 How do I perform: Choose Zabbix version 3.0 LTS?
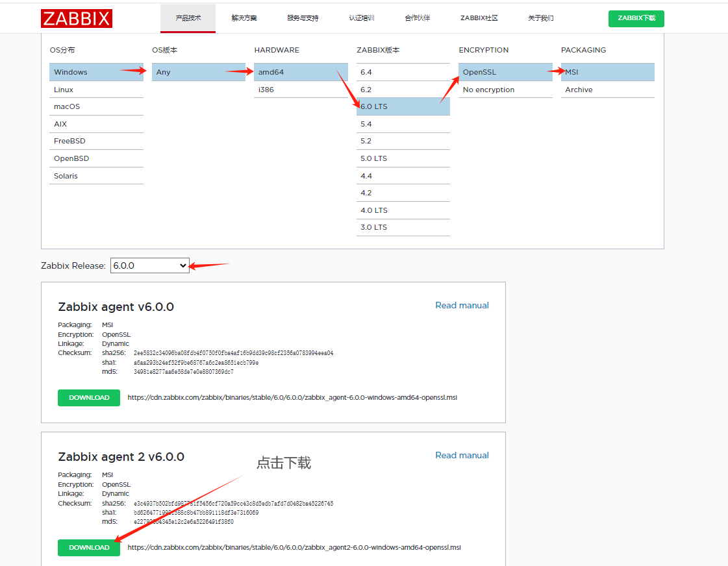click(403, 227)
